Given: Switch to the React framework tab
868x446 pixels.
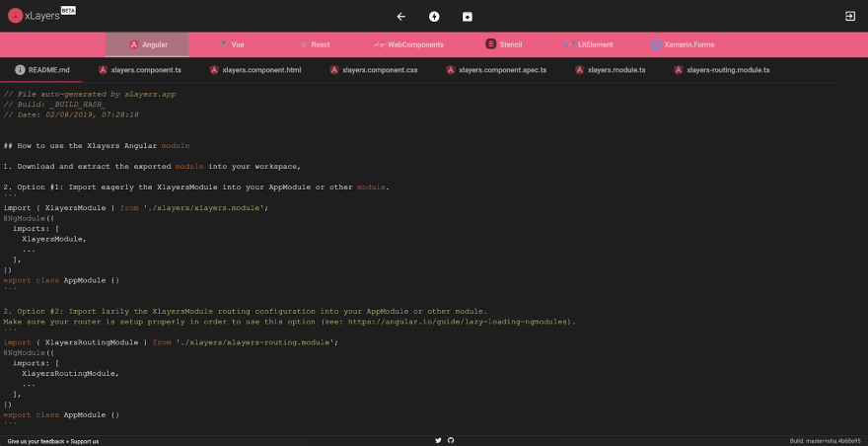Looking at the screenshot, I should point(314,44).
